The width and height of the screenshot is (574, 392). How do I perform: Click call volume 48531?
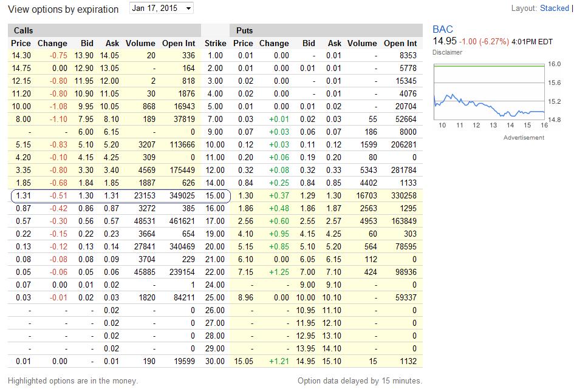pyautogui.click(x=145, y=221)
